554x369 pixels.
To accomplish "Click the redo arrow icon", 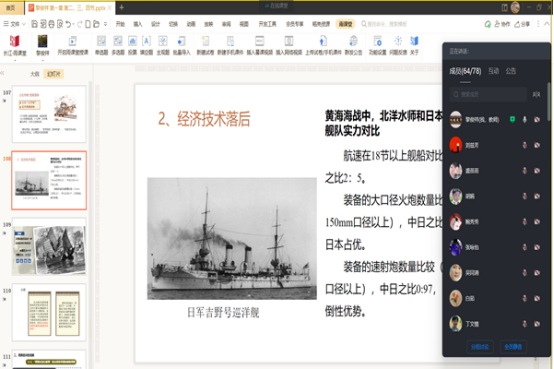I will (79, 24).
